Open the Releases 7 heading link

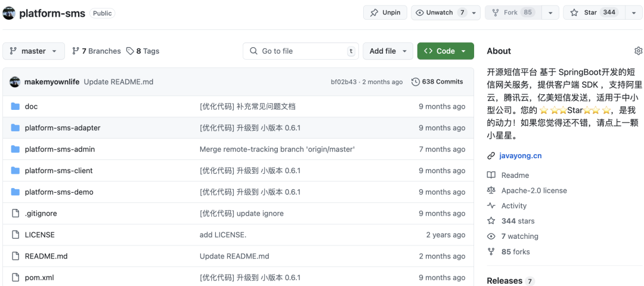pyautogui.click(x=510, y=281)
